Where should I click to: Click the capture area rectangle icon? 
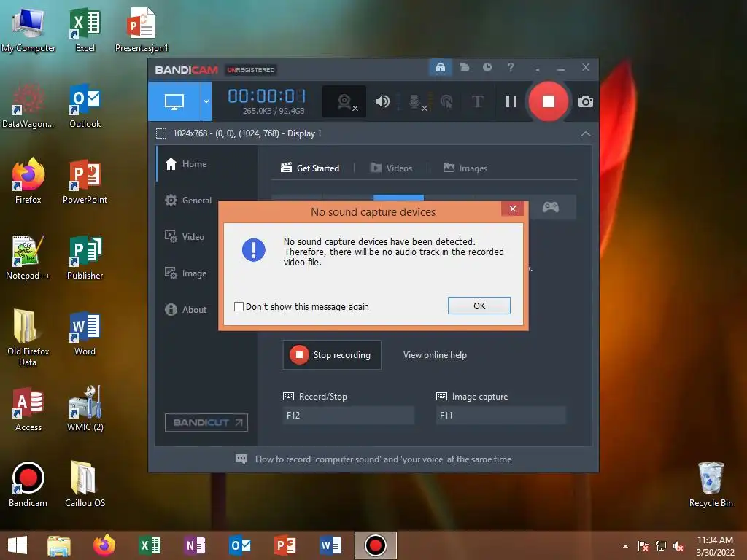pos(161,133)
